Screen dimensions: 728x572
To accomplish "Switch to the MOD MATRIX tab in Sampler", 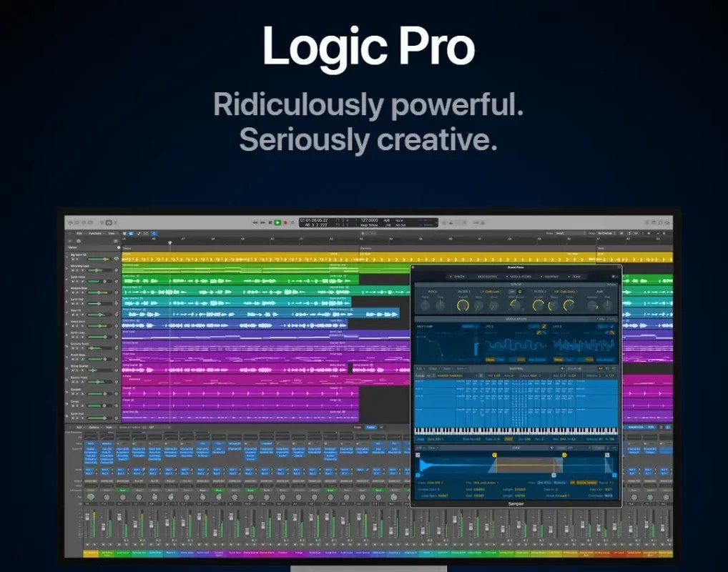I will pos(489,277).
